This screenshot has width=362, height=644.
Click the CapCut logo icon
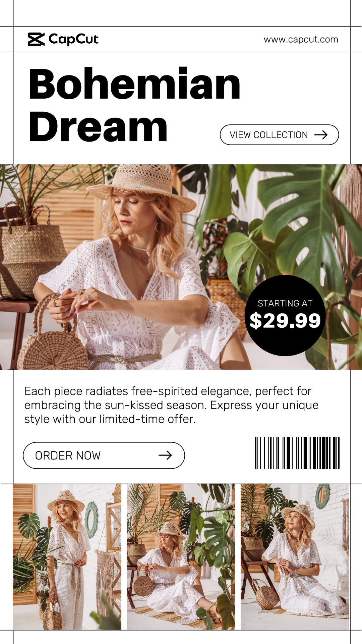point(36,39)
